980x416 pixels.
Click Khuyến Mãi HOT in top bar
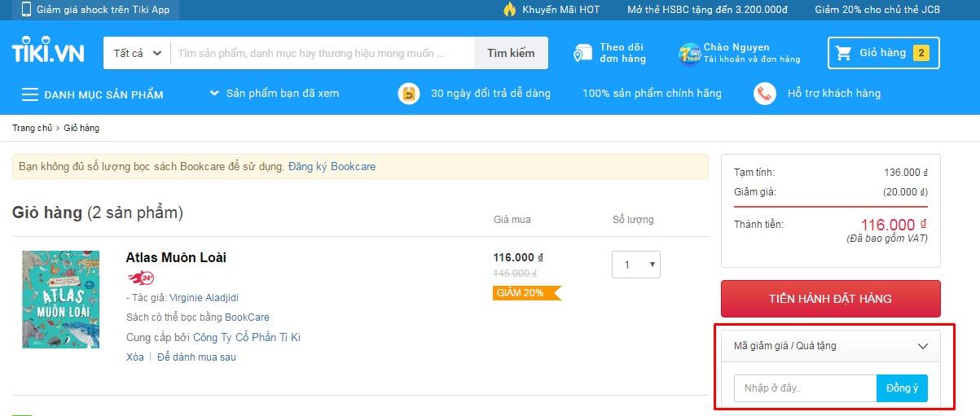pyautogui.click(x=561, y=10)
